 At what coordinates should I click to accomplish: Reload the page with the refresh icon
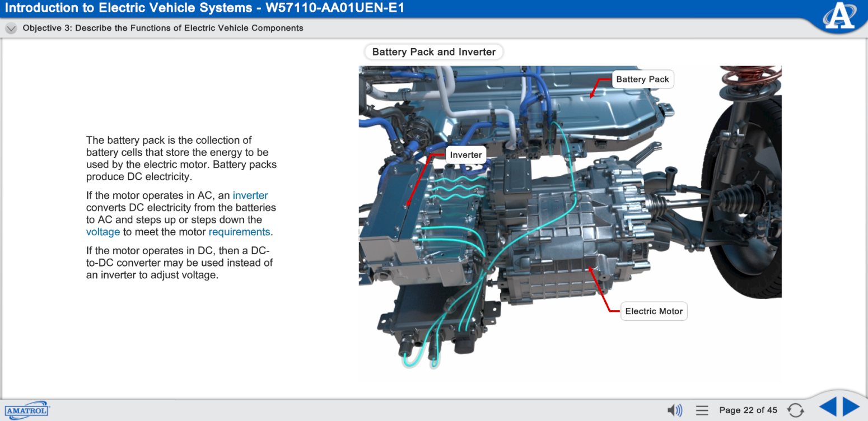coord(795,410)
